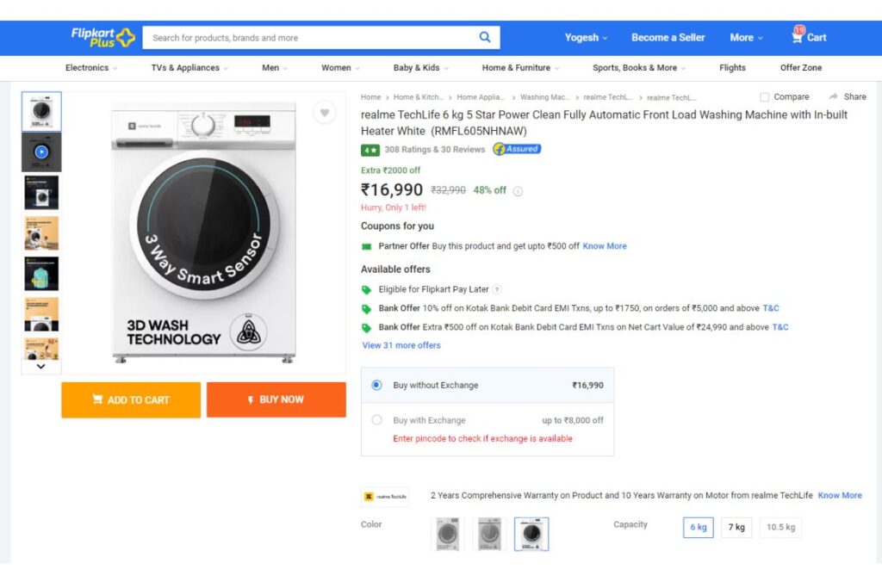Go to Home breadcrumb link

(x=370, y=97)
